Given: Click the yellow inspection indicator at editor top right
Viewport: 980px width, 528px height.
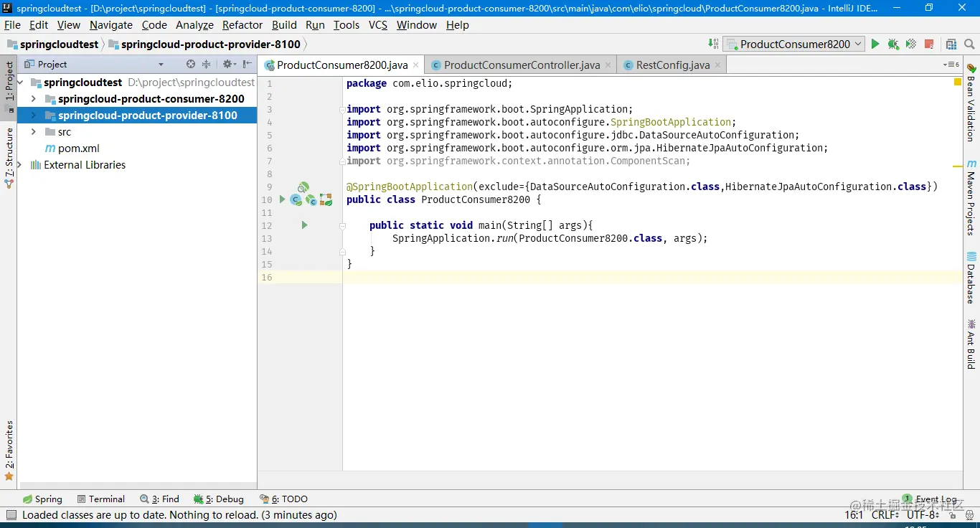Looking at the screenshot, I should point(958,82).
